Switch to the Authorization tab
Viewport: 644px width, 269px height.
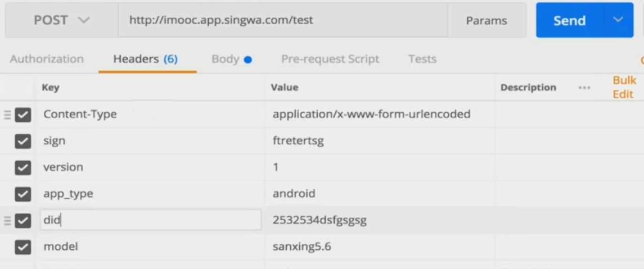(47, 59)
